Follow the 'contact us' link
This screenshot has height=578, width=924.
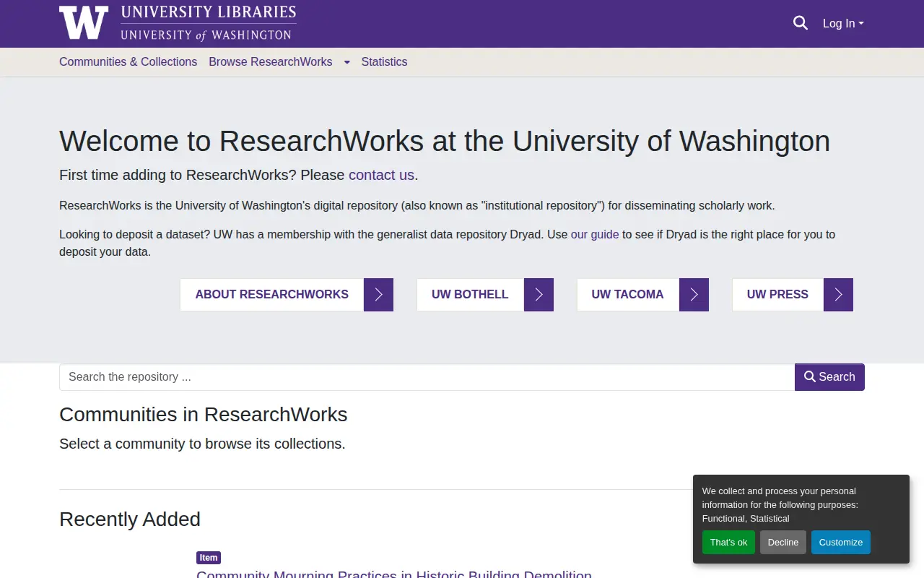(381, 175)
